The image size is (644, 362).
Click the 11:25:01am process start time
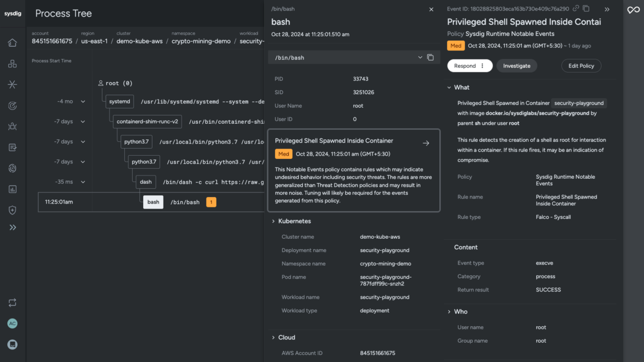pyautogui.click(x=59, y=202)
